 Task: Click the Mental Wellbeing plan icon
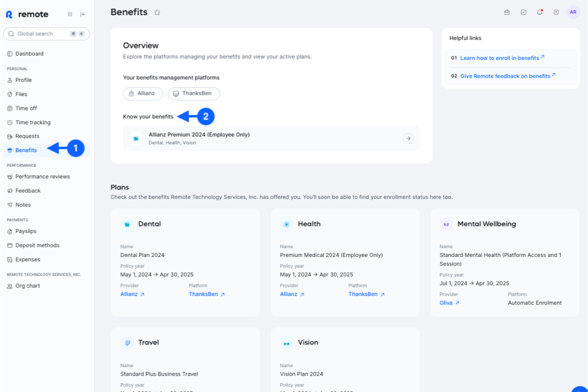tap(446, 224)
